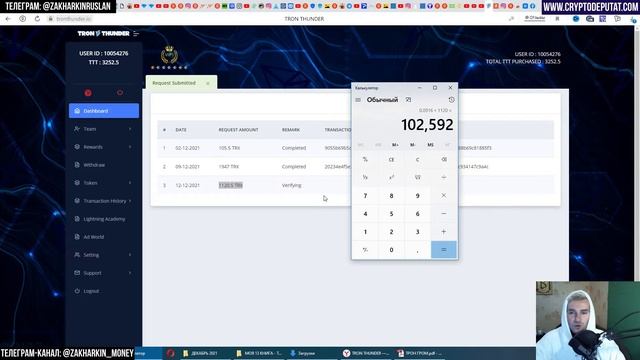Click the calculator square x² key
This screenshot has width=640, height=360.
tap(391, 178)
